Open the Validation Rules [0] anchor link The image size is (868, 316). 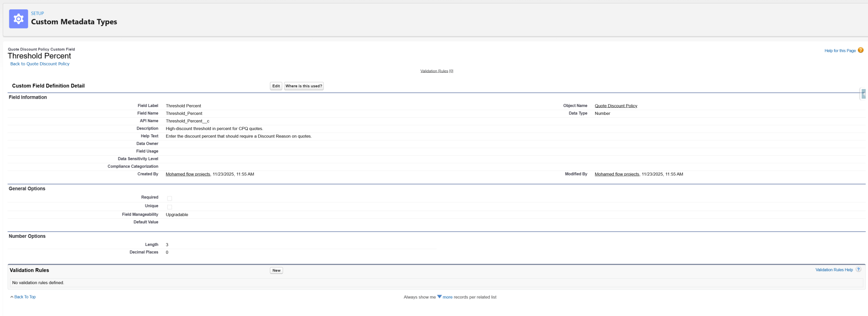coord(437,71)
